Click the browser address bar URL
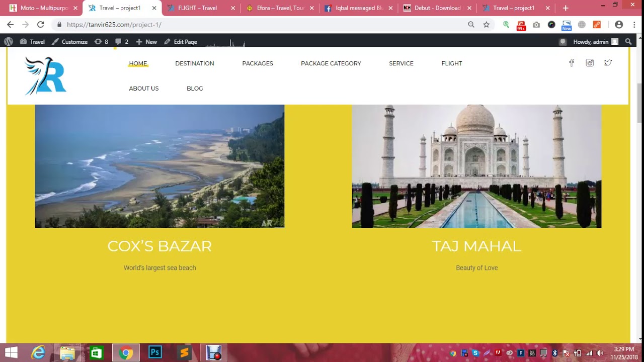 tap(114, 25)
